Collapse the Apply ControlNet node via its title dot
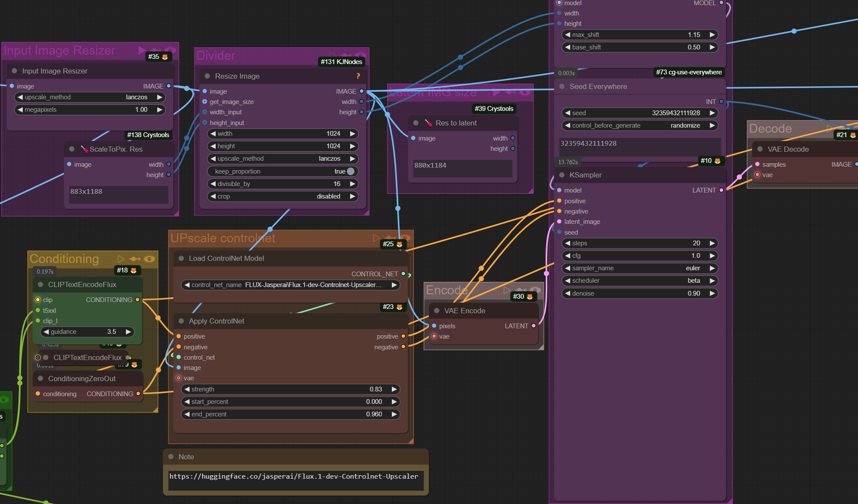 pyautogui.click(x=181, y=321)
